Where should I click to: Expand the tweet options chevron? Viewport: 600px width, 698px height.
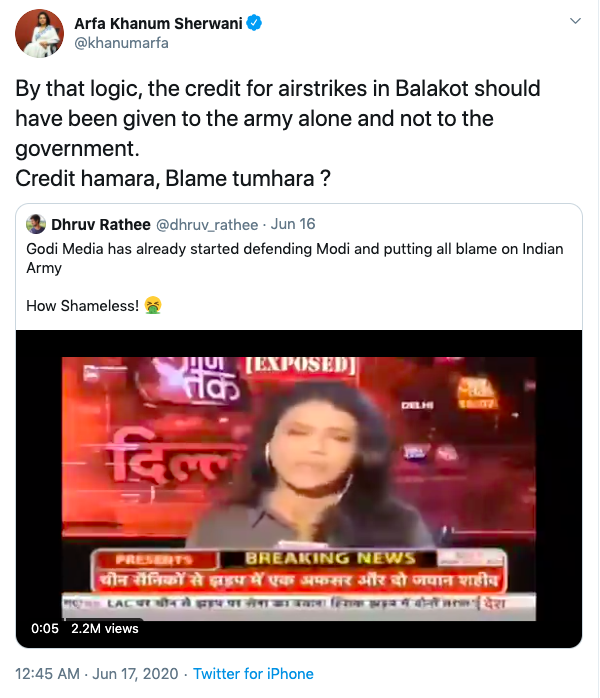click(576, 21)
